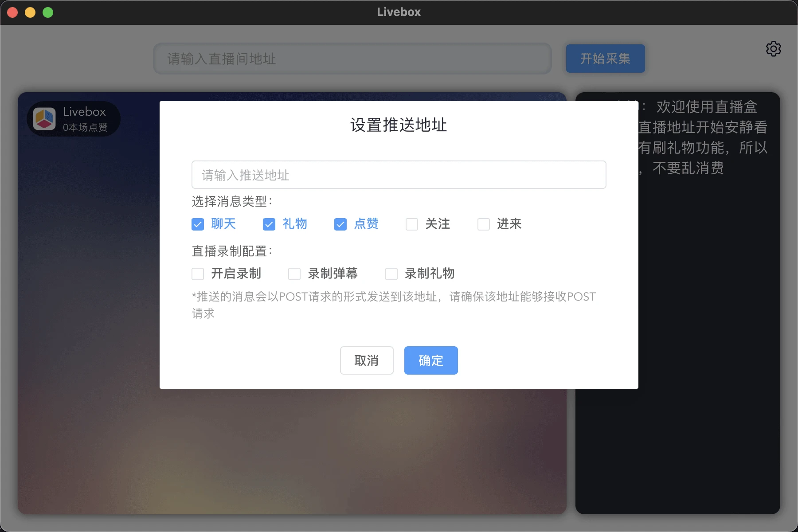Tick the 开启录制 checkbox

click(198, 274)
